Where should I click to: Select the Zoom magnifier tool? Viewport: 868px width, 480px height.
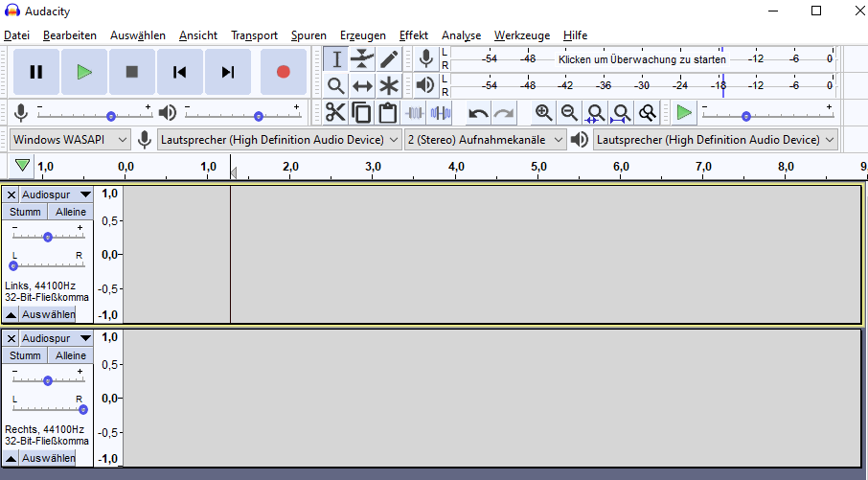pos(335,86)
